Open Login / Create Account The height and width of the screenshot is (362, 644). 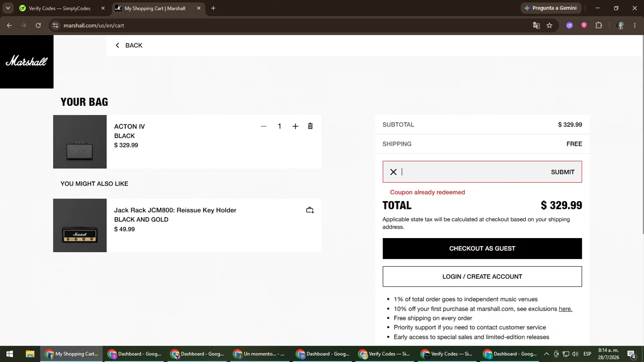482,277
